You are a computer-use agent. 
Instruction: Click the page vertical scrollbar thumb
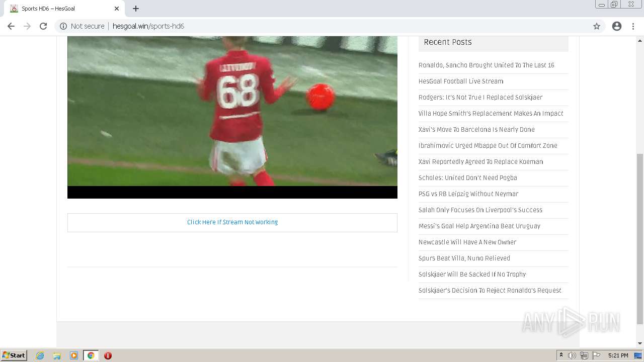pos(640,239)
